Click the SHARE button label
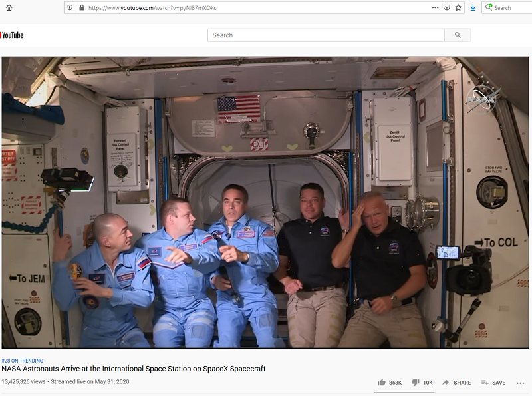Viewport: 532px width, 396px height. 462,383
